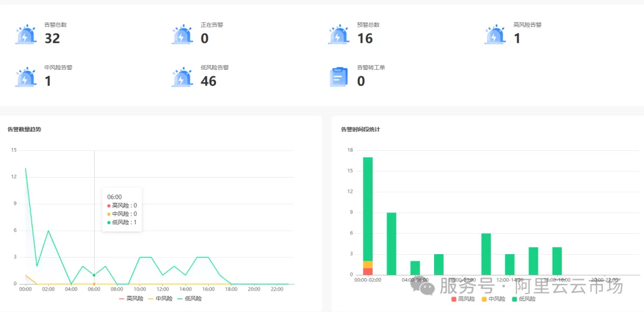Click the alarm icon beside 正在告警
644x312 pixels.
click(x=182, y=34)
